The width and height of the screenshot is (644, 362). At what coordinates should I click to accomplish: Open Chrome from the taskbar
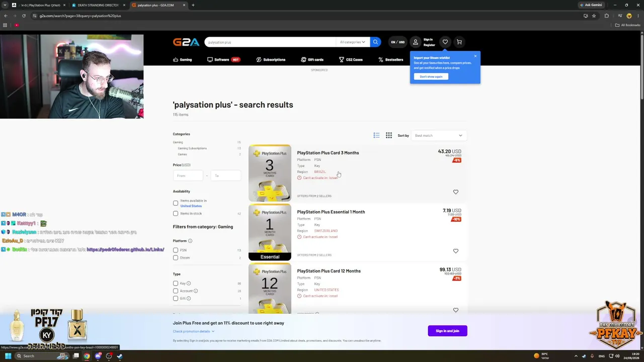pos(87,356)
